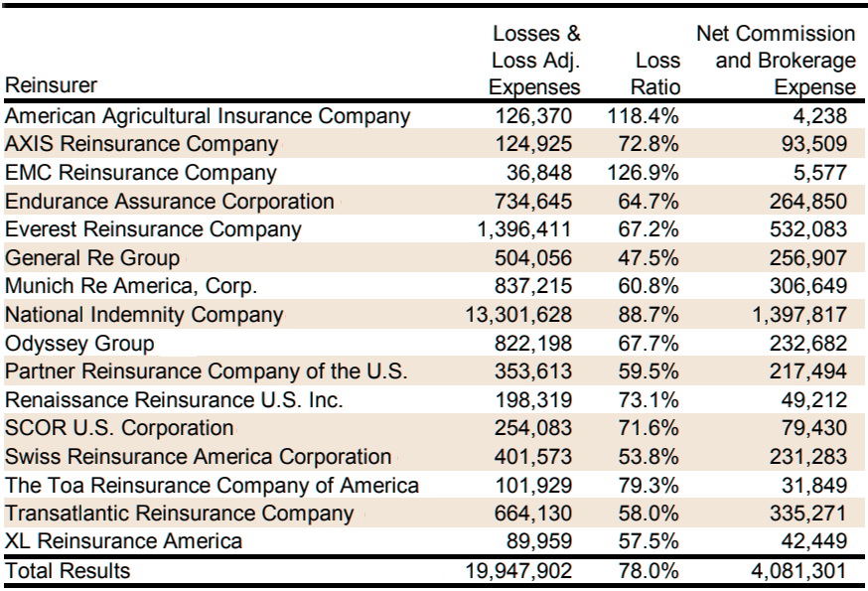Image resolution: width=868 pixels, height=591 pixels.
Task: Select the Total Results loss ratio 78.0%
Action: 649,570
